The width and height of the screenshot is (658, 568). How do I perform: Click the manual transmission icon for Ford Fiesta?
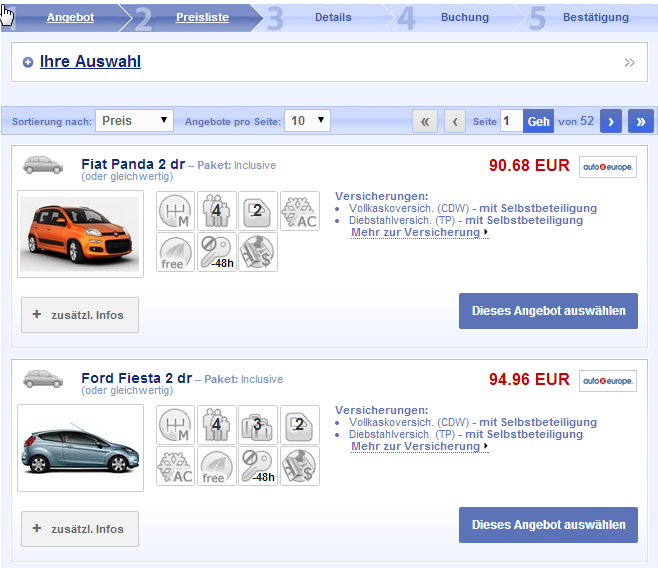coord(175,425)
